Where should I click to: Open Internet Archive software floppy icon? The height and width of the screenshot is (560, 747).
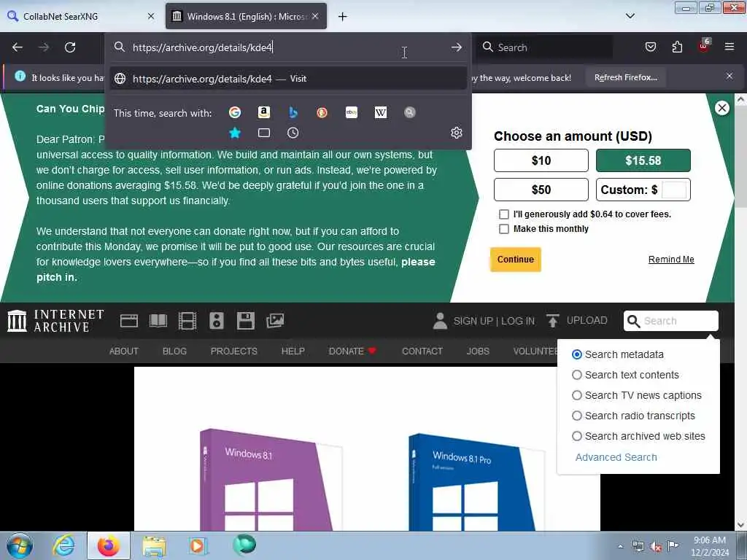click(245, 321)
